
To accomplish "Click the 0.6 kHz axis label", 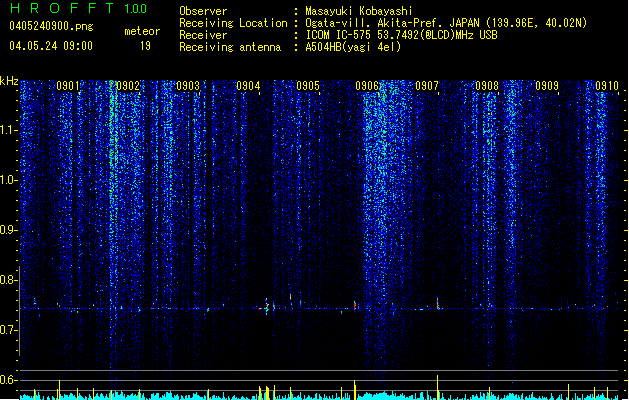I will tap(8, 380).
